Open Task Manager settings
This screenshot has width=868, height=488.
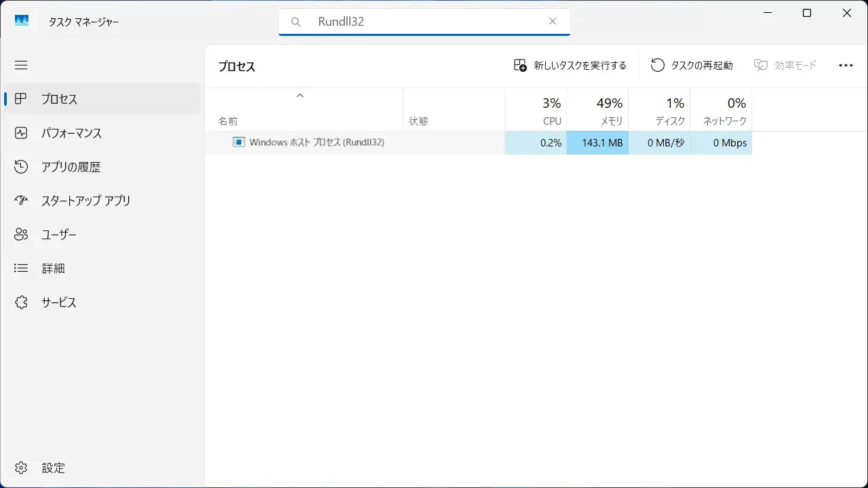coord(102,468)
